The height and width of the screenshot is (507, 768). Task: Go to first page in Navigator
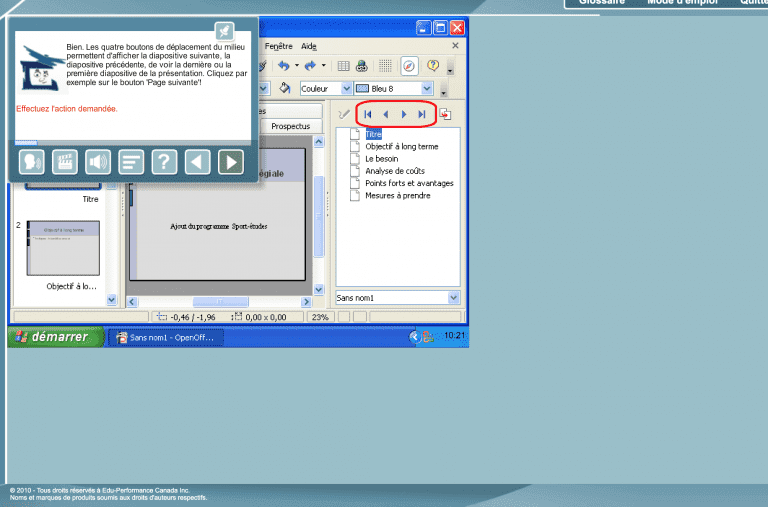click(x=368, y=114)
